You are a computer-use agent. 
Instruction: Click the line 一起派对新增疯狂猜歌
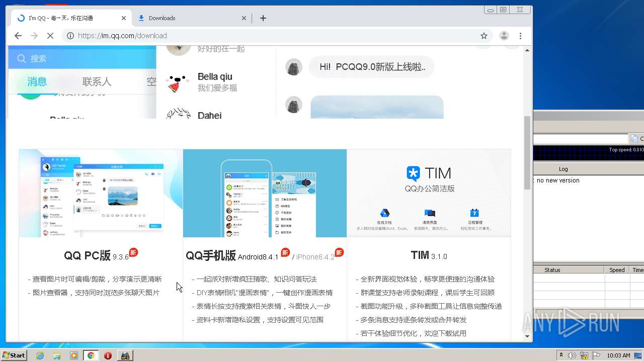tap(254, 279)
